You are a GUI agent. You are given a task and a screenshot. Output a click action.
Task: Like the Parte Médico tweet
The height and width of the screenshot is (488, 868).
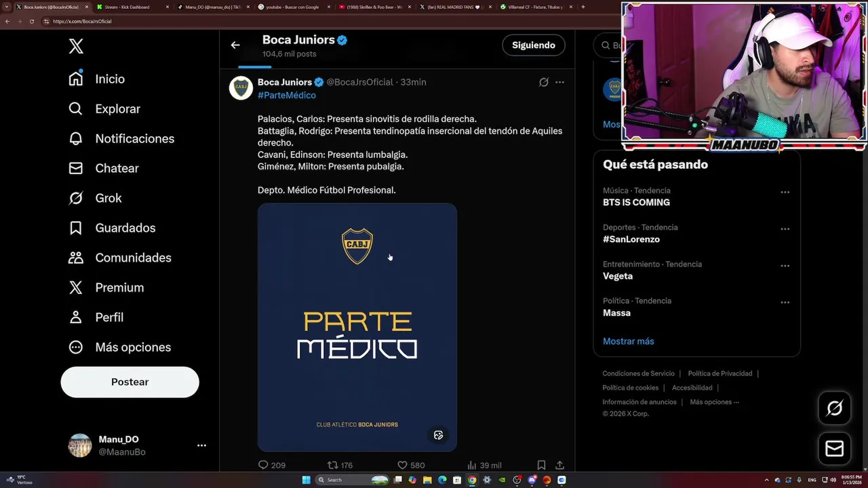click(411, 465)
